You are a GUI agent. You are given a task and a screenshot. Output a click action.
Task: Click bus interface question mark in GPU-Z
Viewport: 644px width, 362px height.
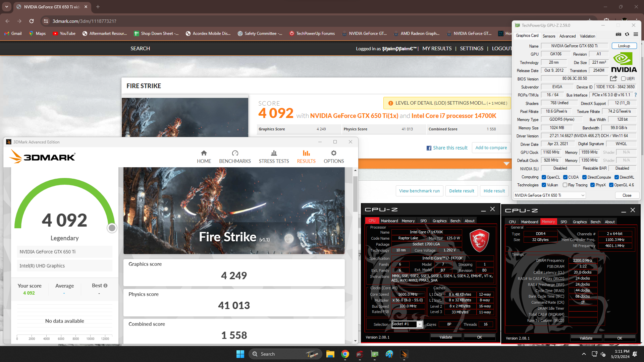point(635,95)
